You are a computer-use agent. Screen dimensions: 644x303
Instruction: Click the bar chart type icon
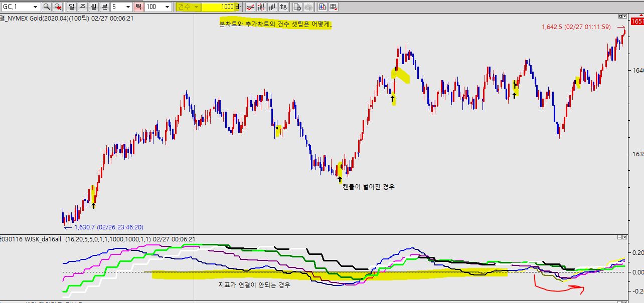pyautogui.click(x=272, y=7)
